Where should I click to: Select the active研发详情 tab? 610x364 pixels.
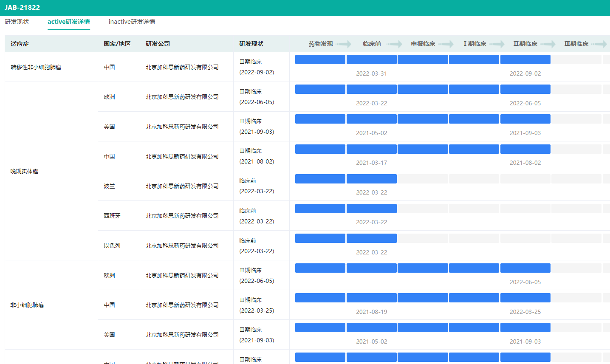(69, 22)
